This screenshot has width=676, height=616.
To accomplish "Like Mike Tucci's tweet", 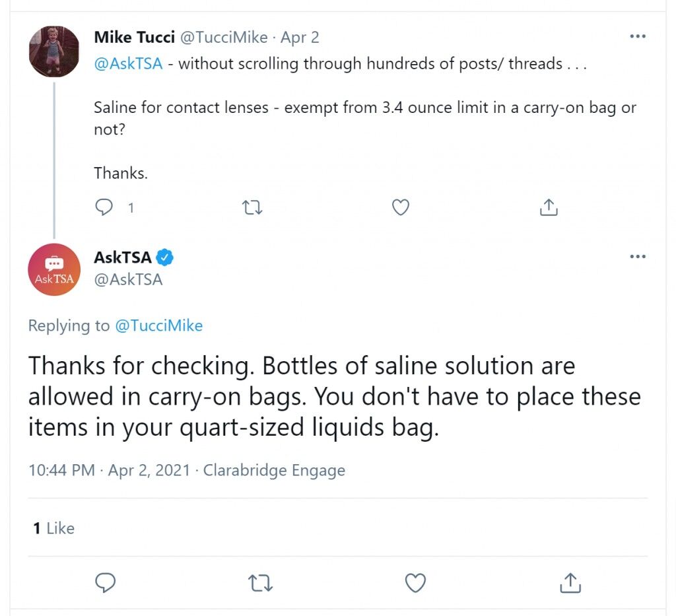I will [401, 207].
